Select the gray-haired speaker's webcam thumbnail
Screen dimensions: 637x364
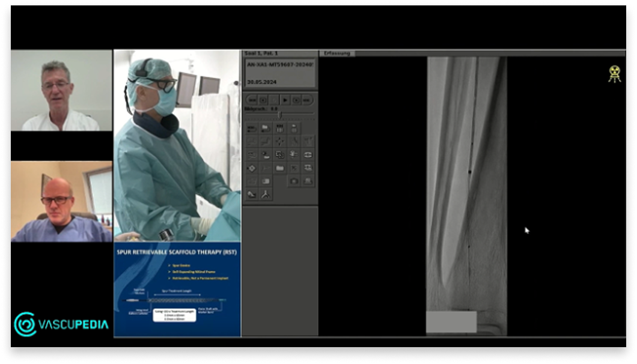61,90
